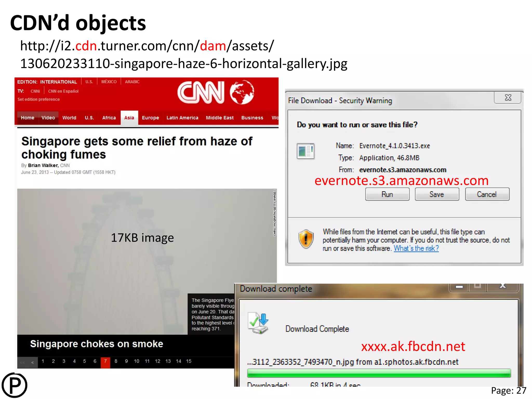532x399 pixels.
Task: Minimize the Download complete window
Action: [459, 287]
